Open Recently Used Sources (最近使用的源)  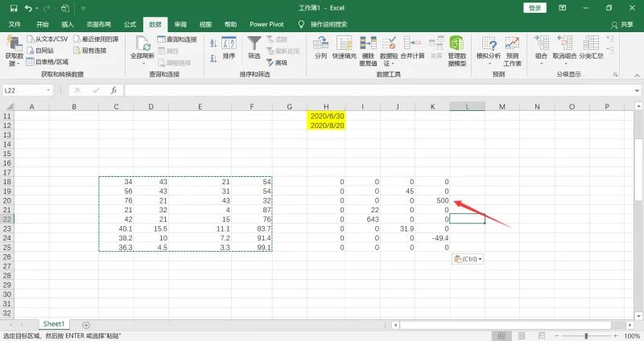pos(96,39)
